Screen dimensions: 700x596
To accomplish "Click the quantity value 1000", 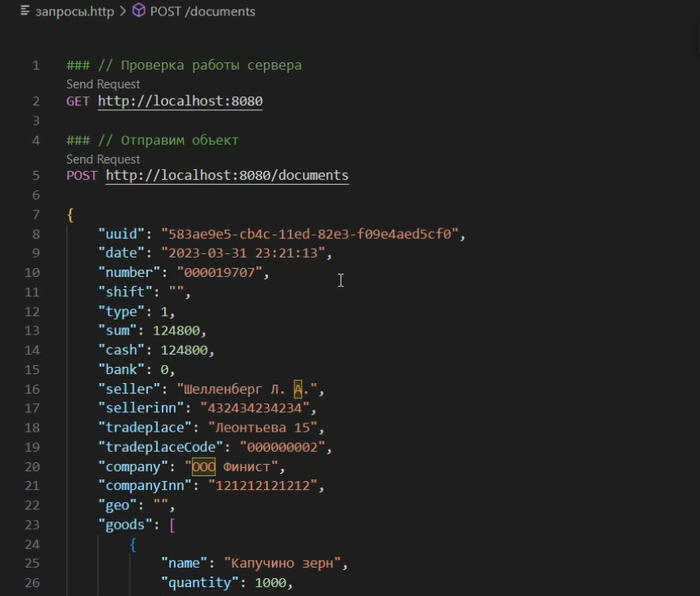I will [270, 582].
